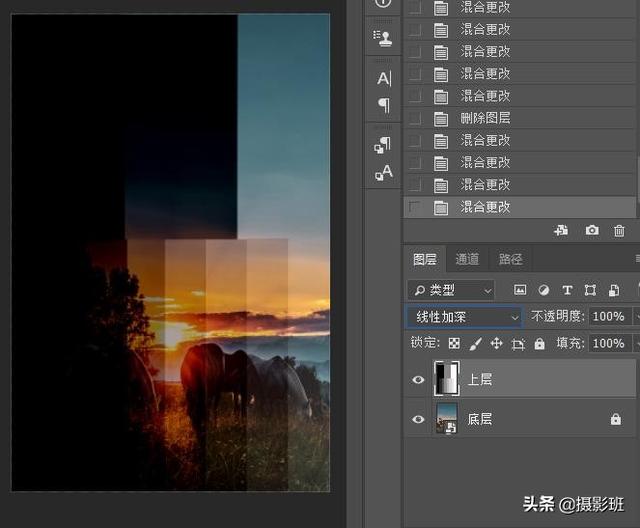Select the 上层 layer thumbnail
The image size is (640, 528).
(447, 379)
